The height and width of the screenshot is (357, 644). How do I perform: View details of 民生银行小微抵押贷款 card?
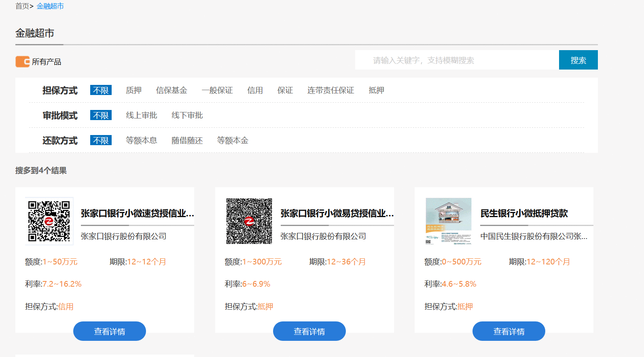coord(509,331)
